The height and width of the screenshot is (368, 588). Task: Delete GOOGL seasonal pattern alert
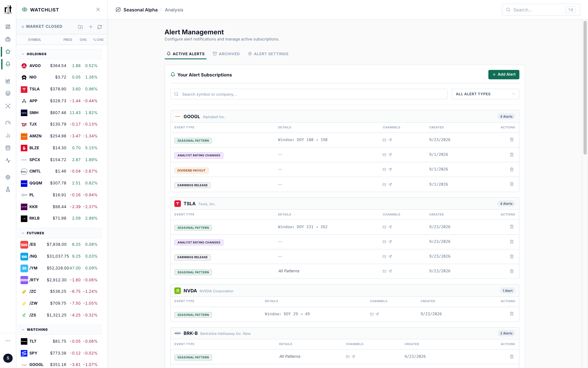click(x=511, y=140)
